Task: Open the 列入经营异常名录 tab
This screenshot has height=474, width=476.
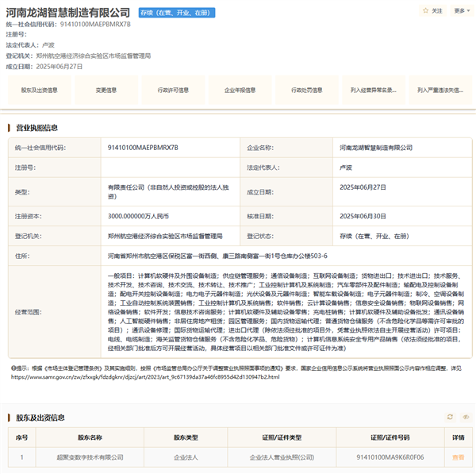Action: point(374,90)
